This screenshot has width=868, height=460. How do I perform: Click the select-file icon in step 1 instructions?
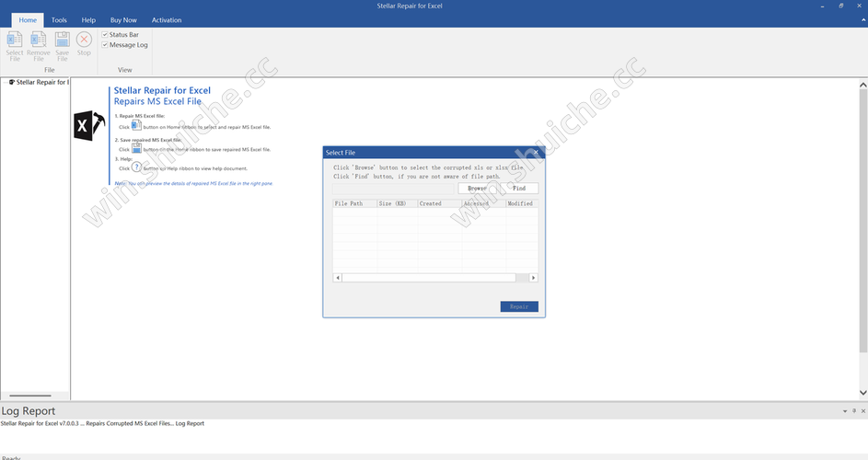tap(136, 126)
